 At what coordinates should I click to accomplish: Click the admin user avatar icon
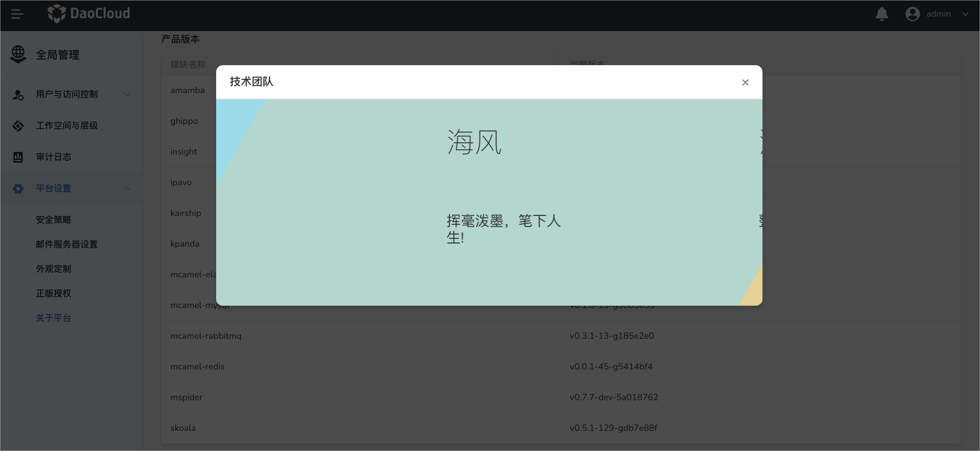coord(912,14)
